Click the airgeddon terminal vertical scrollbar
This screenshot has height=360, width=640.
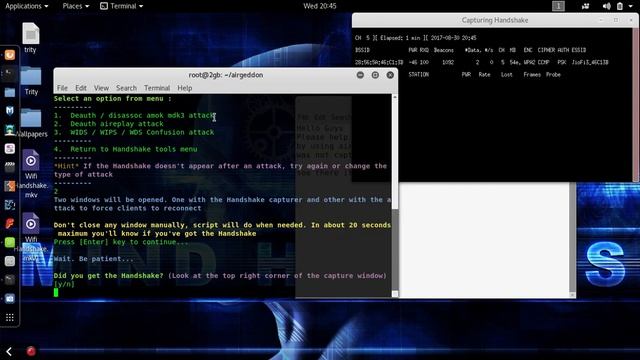[395, 196]
